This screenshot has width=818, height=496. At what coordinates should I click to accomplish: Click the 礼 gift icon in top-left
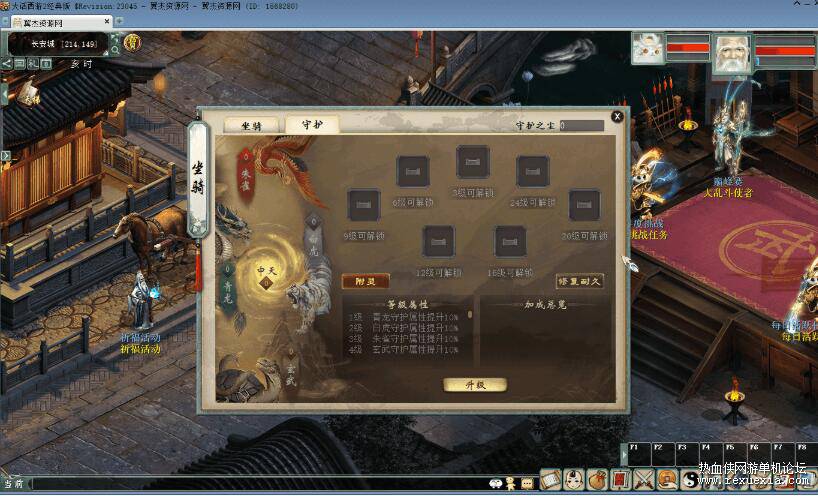tap(33, 64)
